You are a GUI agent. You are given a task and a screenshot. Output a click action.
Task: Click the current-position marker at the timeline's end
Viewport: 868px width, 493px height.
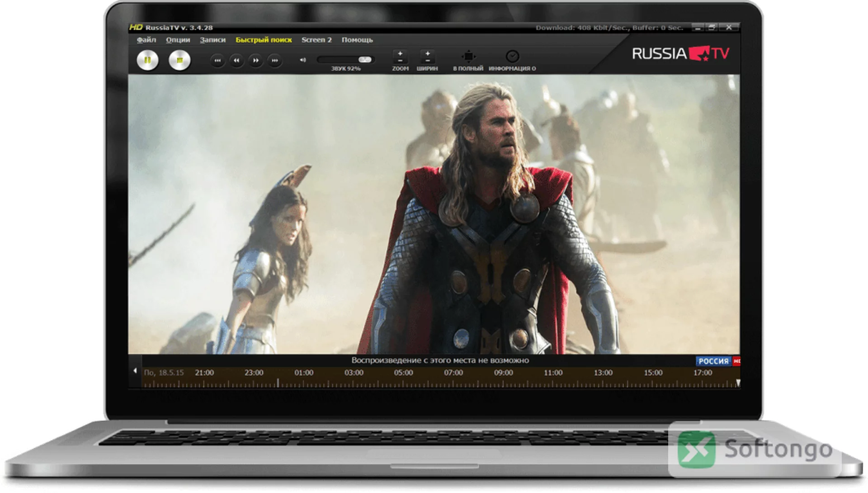tap(738, 383)
